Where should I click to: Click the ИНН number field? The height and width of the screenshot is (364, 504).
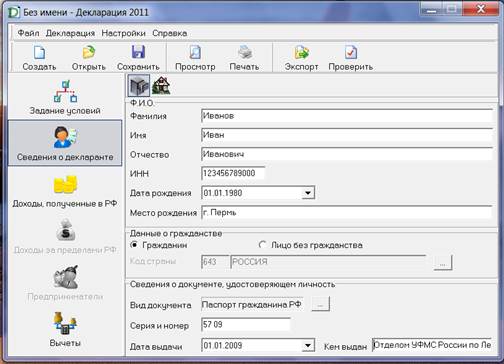click(233, 173)
